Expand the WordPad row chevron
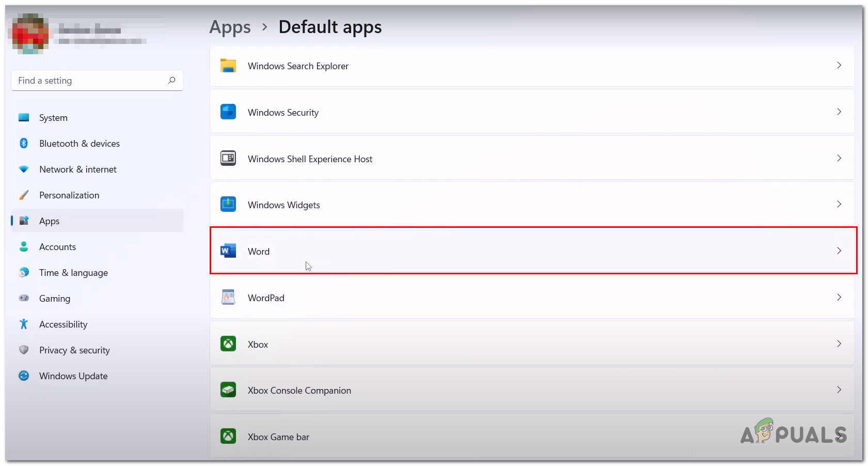 tap(839, 298)
